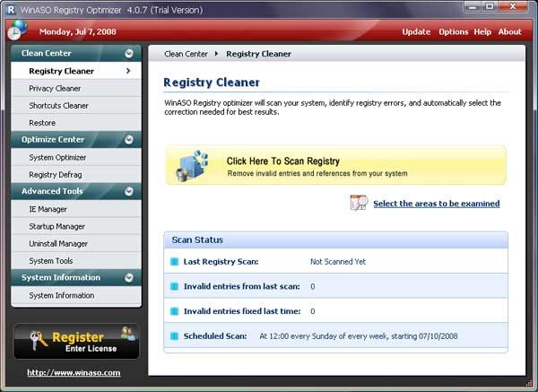538x392 pixels.
Task: Select Registry Cleaner in the sidebar
Action: (76, 71)
